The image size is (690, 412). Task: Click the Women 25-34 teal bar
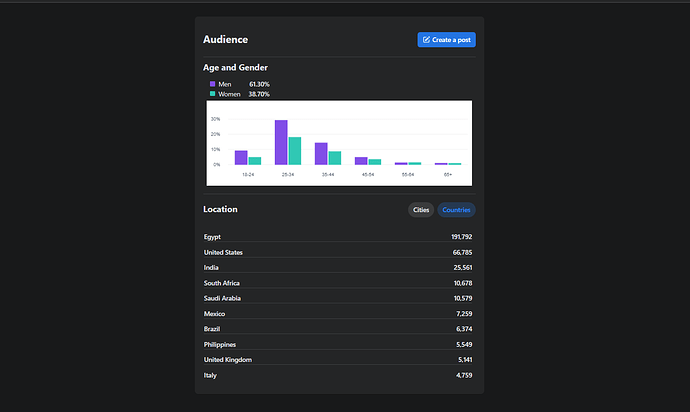(x=295, y=151)
